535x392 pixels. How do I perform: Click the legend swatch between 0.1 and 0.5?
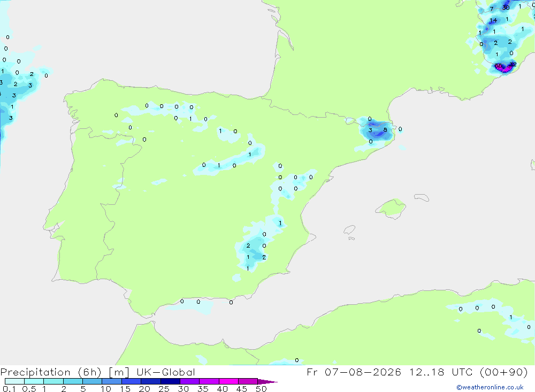pos(14,381)
